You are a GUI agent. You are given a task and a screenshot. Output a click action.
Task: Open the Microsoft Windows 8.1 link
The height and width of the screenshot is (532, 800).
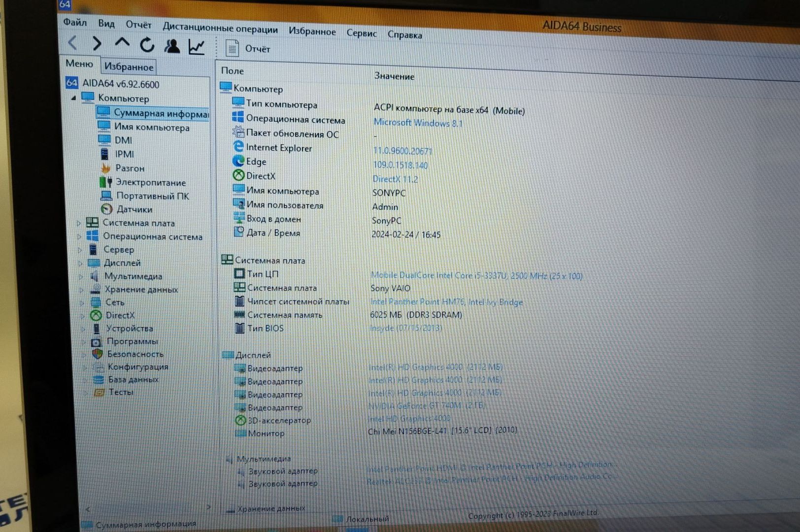[x=418, y=123]
